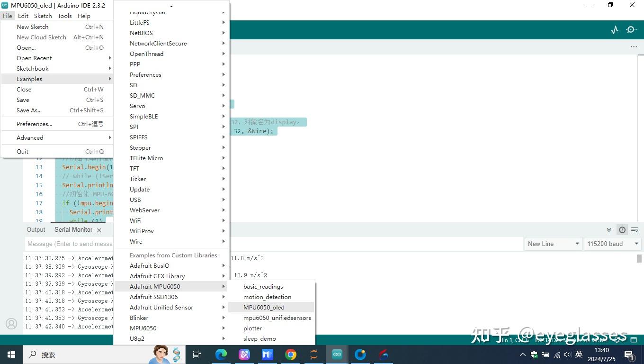Clear the Serial Monitor output
Image resolution: width=644 pixels, height=364 pixels.
click(x=635, y=230)
